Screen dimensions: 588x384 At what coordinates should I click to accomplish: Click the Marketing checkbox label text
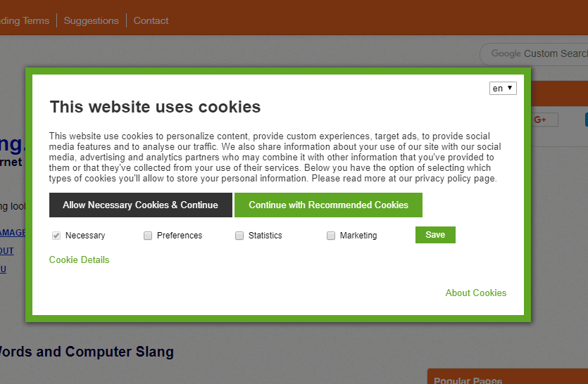[x=358, y=236]
